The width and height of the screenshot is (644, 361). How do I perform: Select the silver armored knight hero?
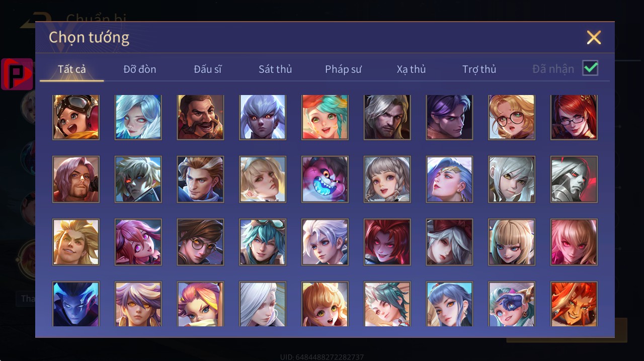coord(574,179)
